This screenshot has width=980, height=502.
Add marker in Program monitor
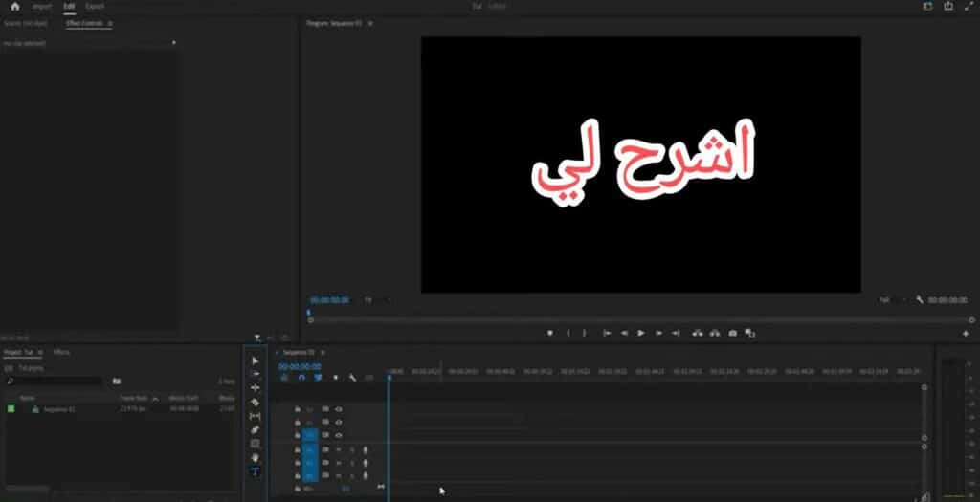(550, 334)
